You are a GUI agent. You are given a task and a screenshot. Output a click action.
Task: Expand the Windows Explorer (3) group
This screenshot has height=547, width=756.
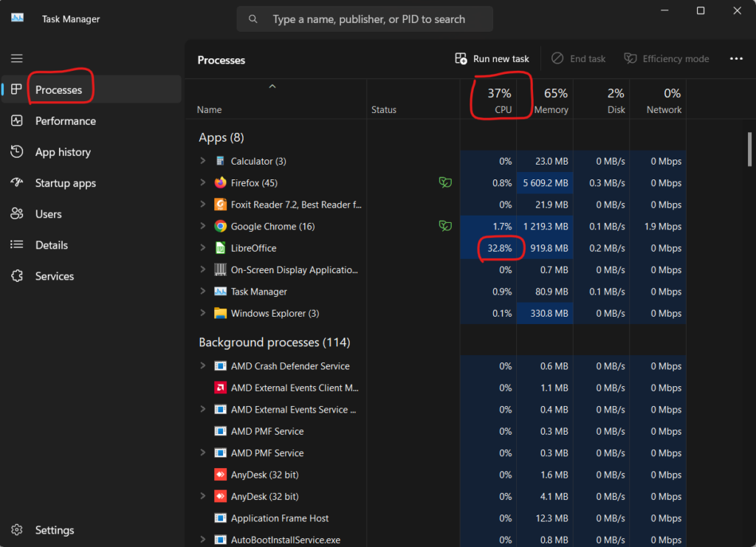pyautogui.click(x=203, y=313)
